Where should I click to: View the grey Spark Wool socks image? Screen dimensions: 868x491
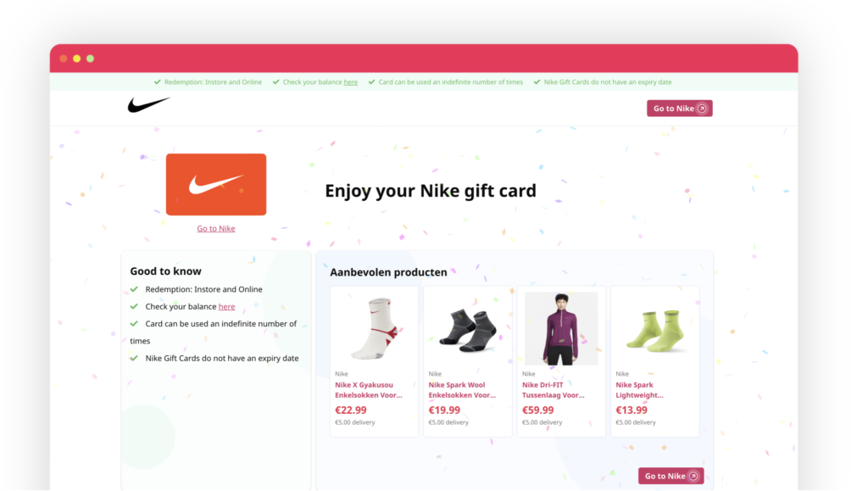point(468,329)
